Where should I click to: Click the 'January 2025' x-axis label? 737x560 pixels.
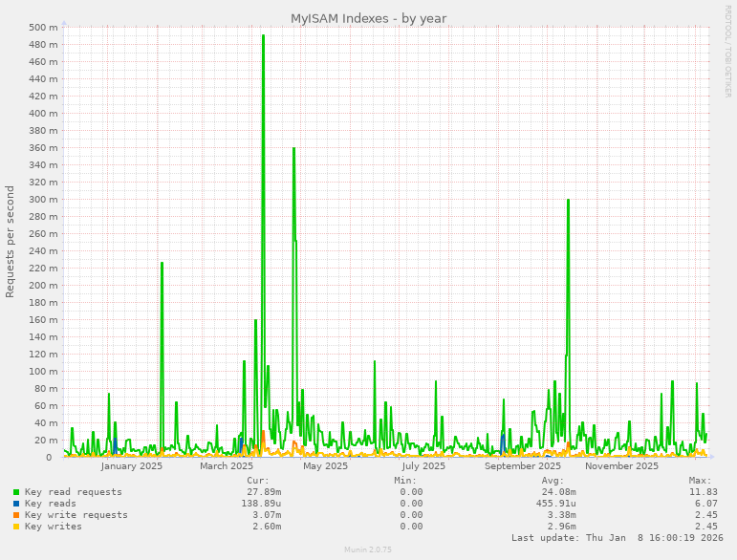(x=131, y=466)
